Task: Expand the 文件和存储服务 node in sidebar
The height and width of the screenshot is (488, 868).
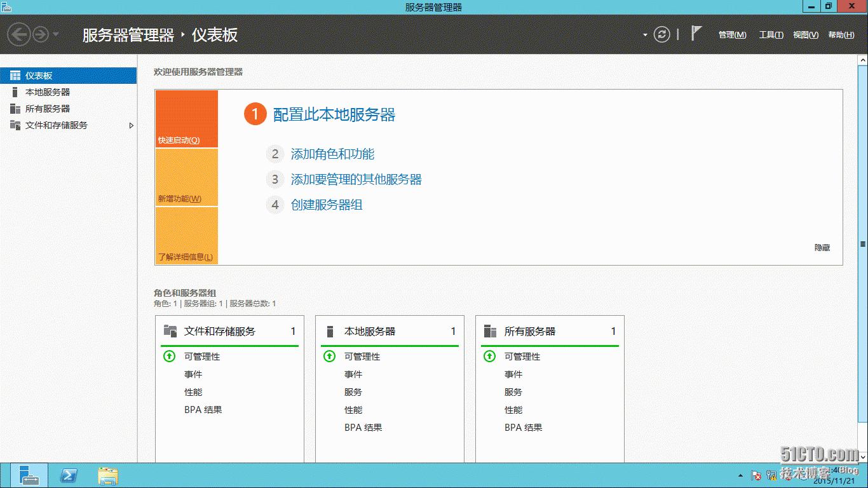Action: tap(132, 126)
